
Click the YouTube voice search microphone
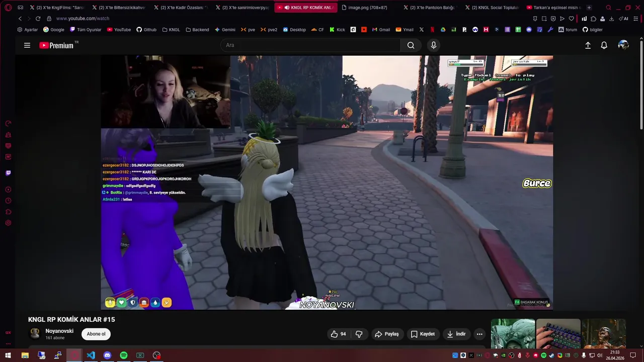(x=434, y=45)
